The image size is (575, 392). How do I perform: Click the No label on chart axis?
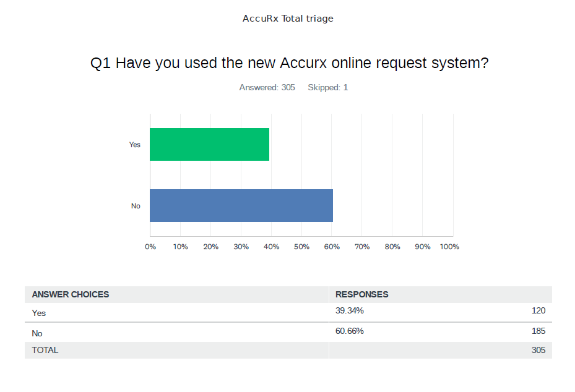click(x=136, y=206)
